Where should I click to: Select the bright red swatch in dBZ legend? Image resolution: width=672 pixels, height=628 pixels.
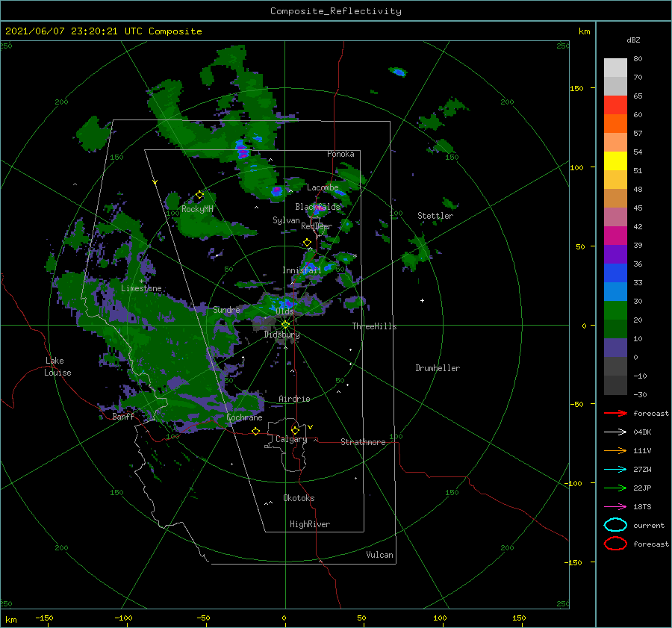(615, 105)
